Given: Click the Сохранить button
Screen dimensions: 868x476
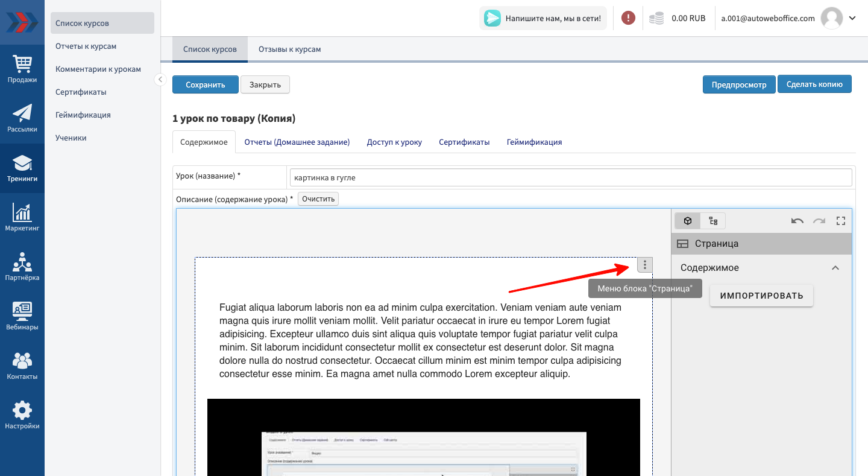Looking at the screenshot, I should 205,84.
